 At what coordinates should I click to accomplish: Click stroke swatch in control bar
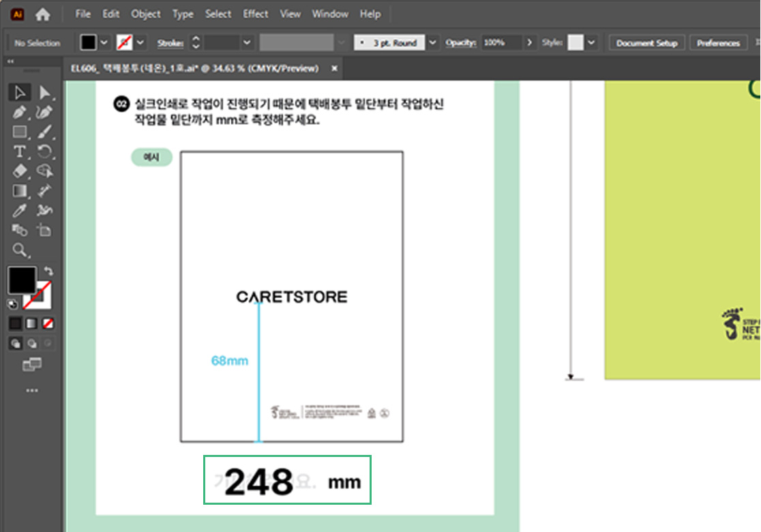pyautogui.click(x=124, y=43)
